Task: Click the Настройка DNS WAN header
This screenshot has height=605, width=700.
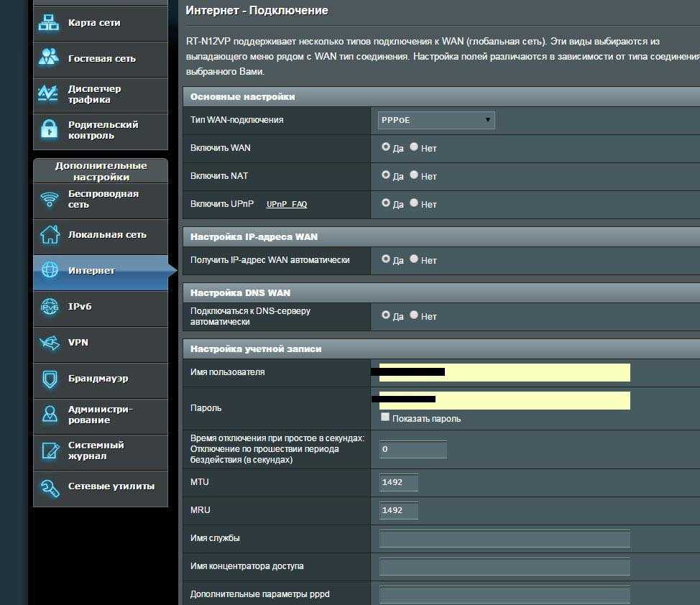Action: click(x=441, y=293)
